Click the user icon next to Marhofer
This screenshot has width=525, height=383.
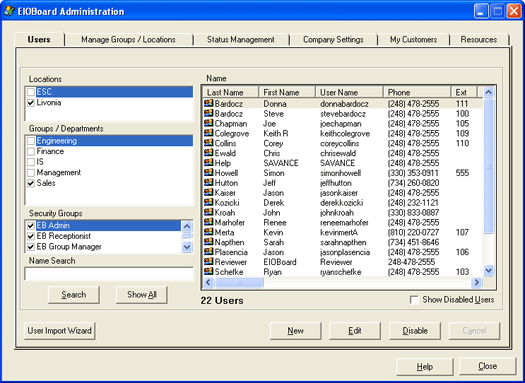click(x=209, y=222)
